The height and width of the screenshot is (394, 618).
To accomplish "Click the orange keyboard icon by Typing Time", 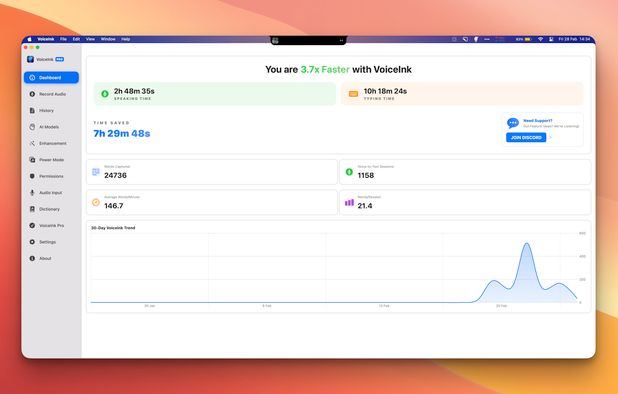I will (354, 94).
